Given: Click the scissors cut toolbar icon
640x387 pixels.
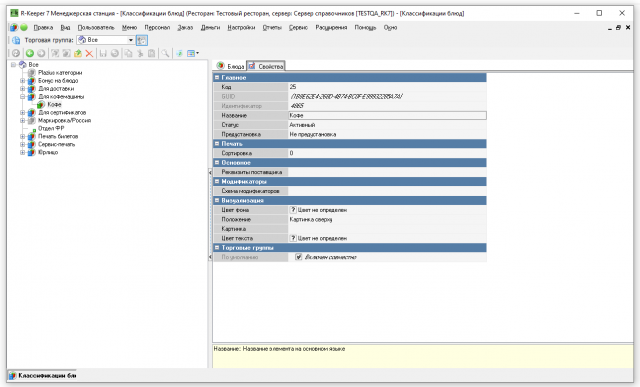Looking at the screenshot, I should tap(140, 53).
